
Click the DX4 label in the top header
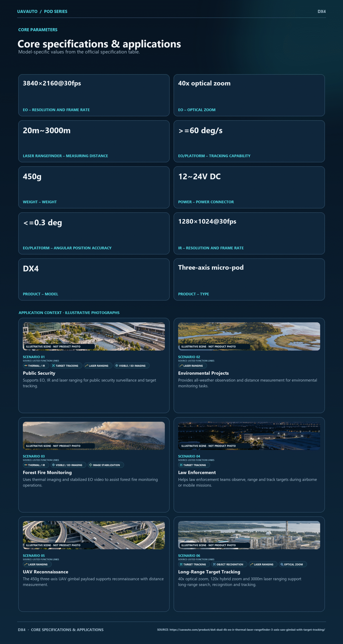[x=322, y=12]
